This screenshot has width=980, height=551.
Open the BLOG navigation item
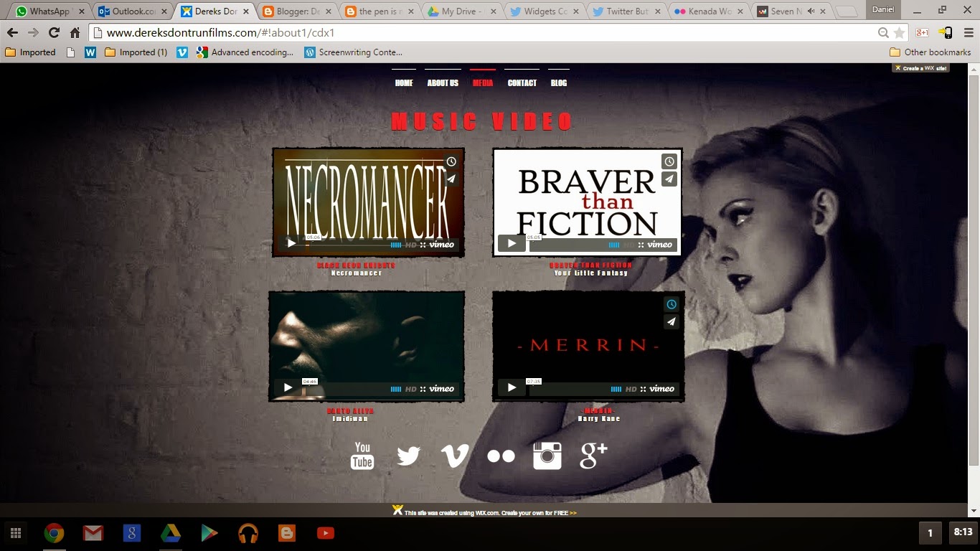coord(559,83)
